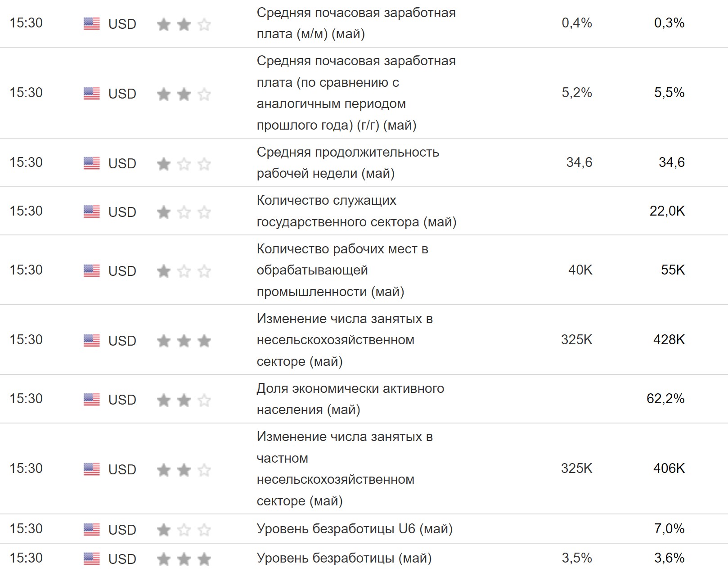Open average hourly earnings (м/м) event
Image resolution: width=728 pixels, height=572 pixels.
coord(356,23)
